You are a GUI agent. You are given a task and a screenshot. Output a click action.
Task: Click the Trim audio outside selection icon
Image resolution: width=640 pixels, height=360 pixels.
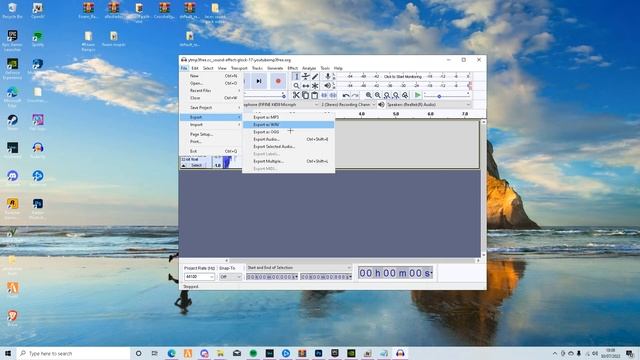pos(324,95)
